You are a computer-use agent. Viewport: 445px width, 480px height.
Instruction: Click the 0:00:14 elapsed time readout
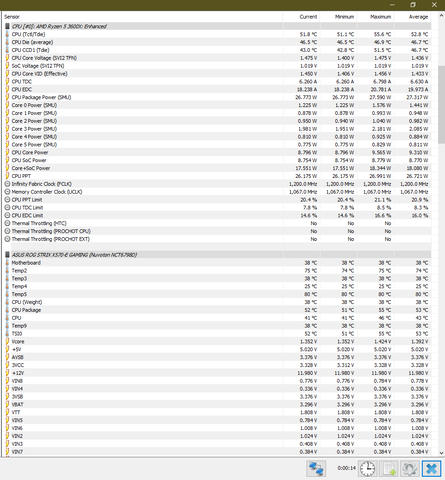pos(346,468)
